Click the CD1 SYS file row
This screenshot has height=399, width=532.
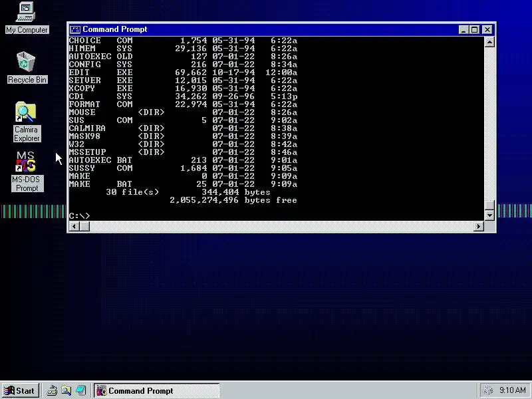tap(183, 96)
